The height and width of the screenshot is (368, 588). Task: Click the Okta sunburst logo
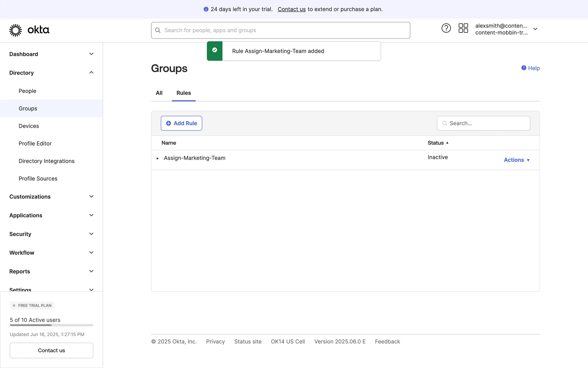[x=16, y=30]
